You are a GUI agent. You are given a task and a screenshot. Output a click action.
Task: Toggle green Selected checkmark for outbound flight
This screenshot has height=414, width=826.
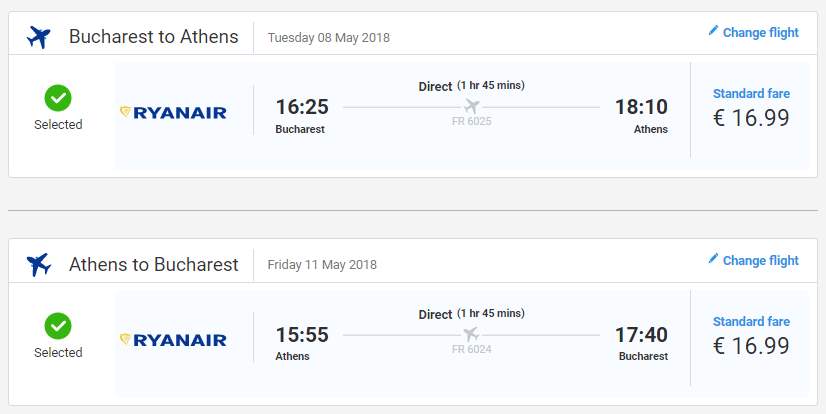pos(58,98)
